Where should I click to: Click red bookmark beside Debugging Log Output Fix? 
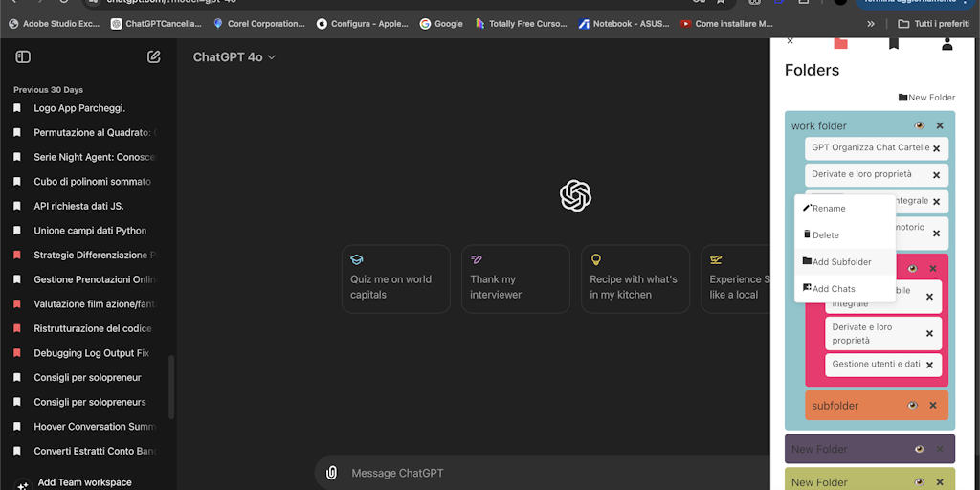pos(17,352)
